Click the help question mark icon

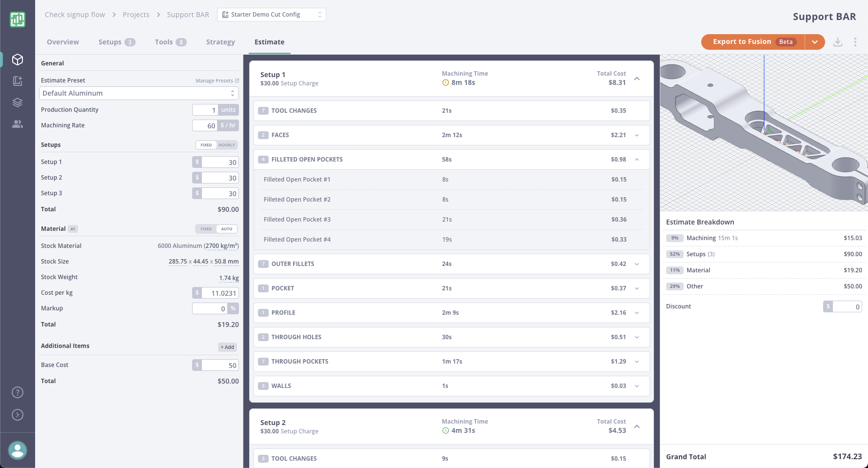point(18,392)
